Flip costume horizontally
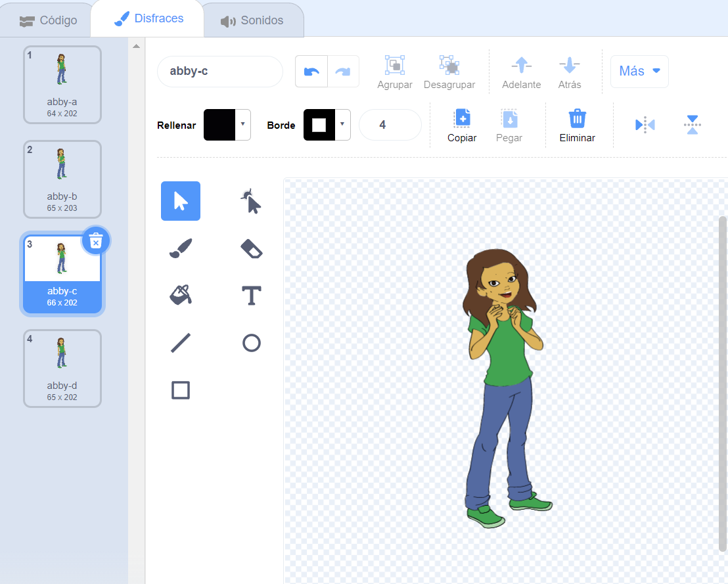Image resolution: width=728 pixels, height=584 pixels. point(645,125)
